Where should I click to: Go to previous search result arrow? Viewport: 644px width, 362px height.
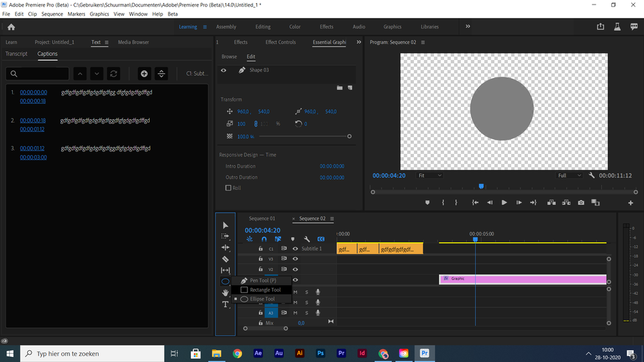80,73
